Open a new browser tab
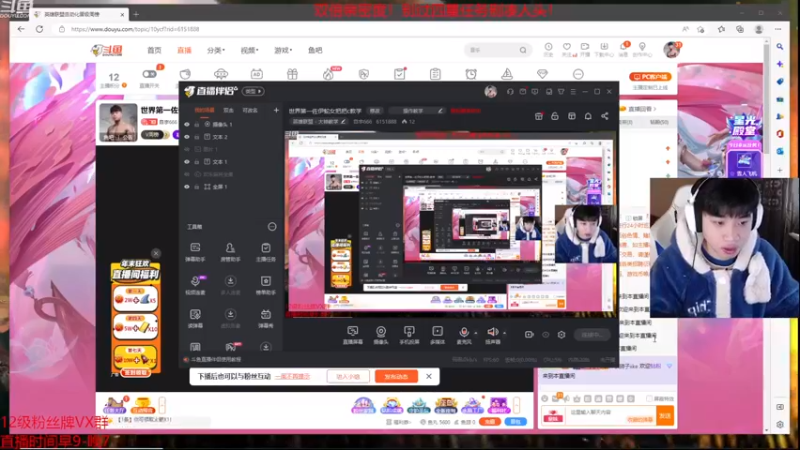Screen dimensions: 800x450 tap(136, 14)
